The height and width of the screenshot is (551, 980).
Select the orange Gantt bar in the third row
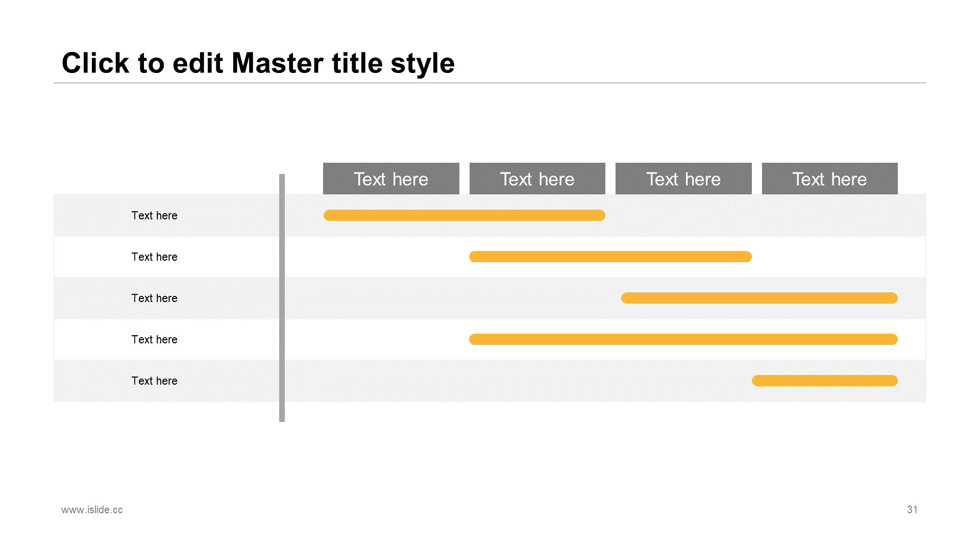tap(759, 298)
